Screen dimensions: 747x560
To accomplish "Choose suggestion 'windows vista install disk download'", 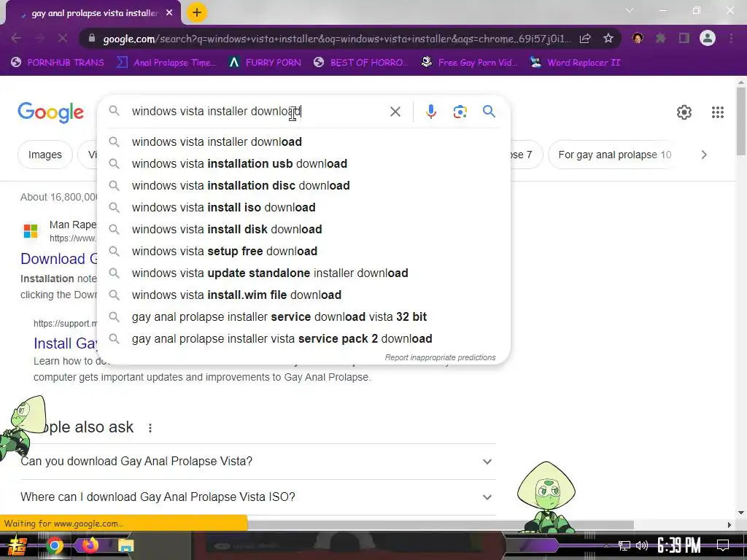I will [303, 230].
